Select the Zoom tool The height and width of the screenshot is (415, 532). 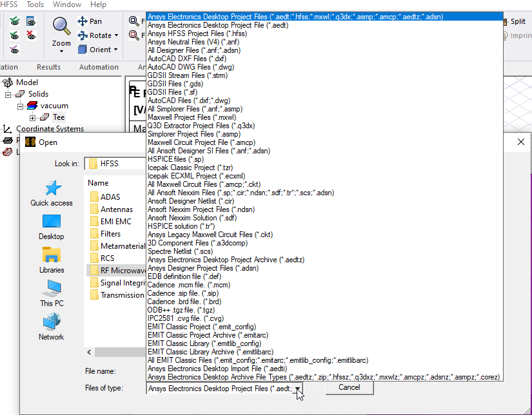60,29
